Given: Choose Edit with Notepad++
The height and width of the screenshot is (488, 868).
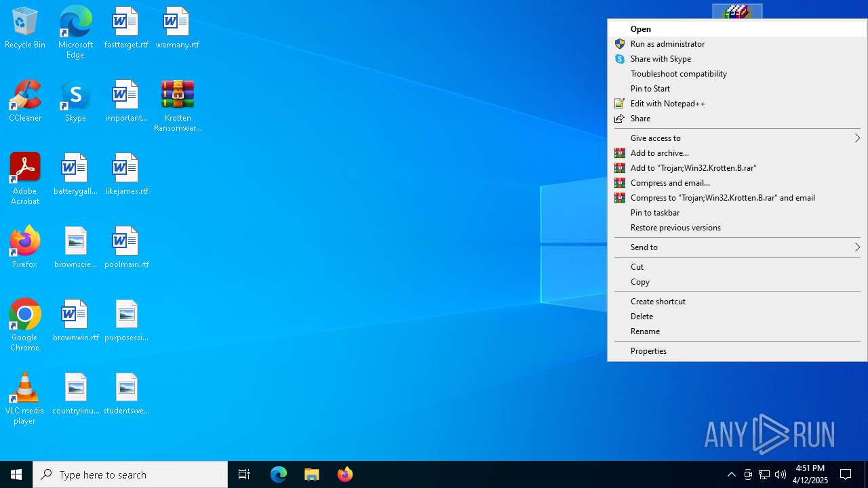Looking at the screenshot, I should [x=737, y=104].
